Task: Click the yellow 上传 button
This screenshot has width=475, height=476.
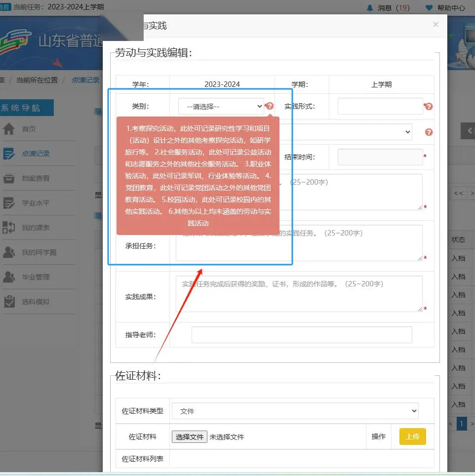Action: pyautogui.click(x=412, y=436)
